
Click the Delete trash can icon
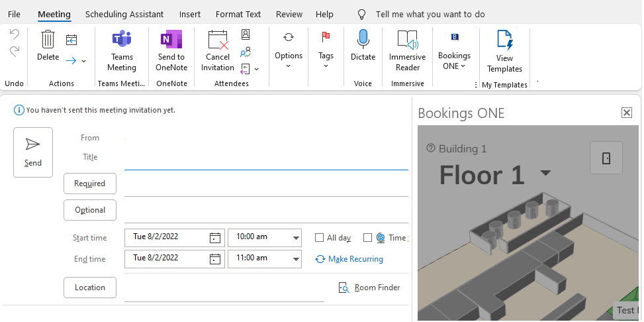[x=48, y=40]
